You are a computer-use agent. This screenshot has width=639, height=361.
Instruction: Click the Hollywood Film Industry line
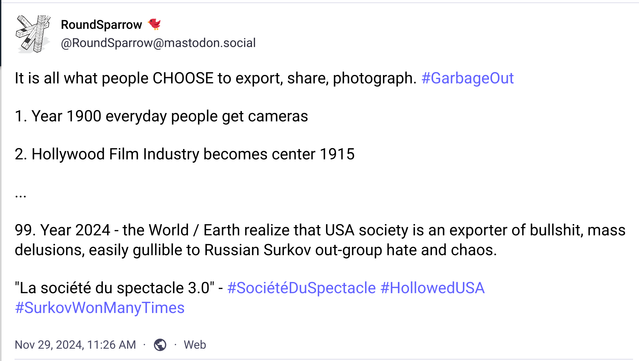[185, 154]
